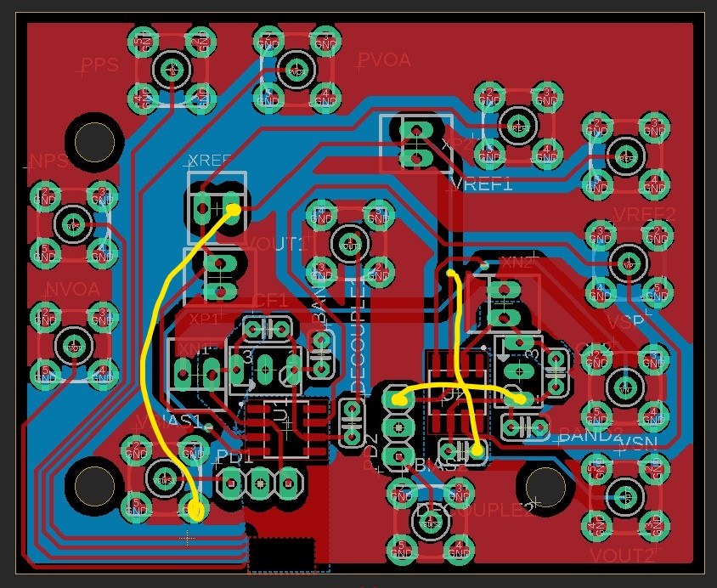This screenshot has width=717, height=588.
Task: Select the XREF label text
Action: coord(210,161)
